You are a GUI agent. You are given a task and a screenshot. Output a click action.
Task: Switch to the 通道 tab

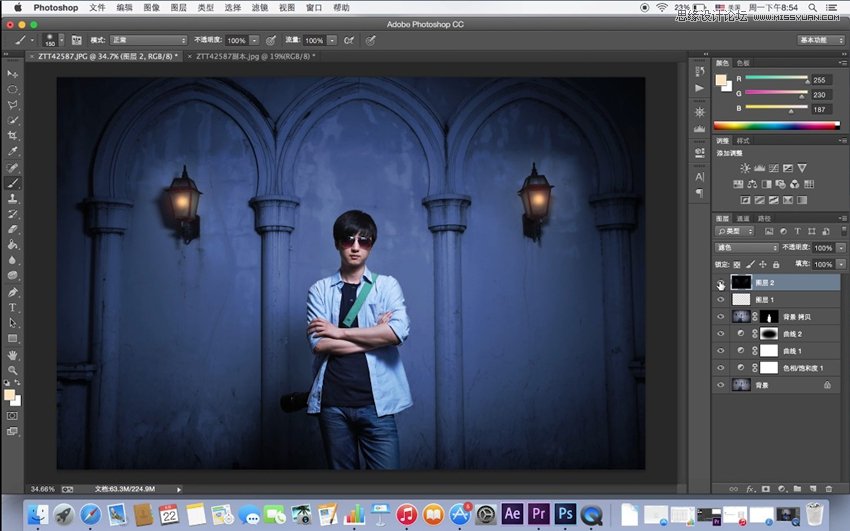tap(743, 218)
